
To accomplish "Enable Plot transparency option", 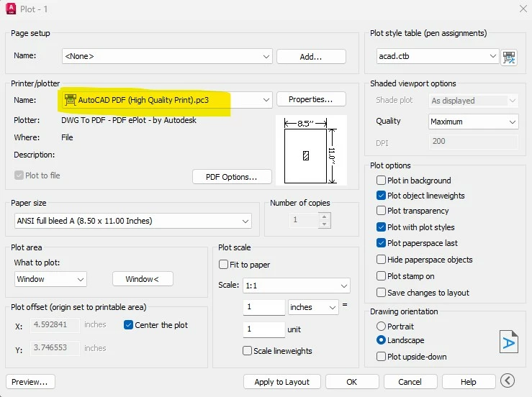I will point(381,211).
